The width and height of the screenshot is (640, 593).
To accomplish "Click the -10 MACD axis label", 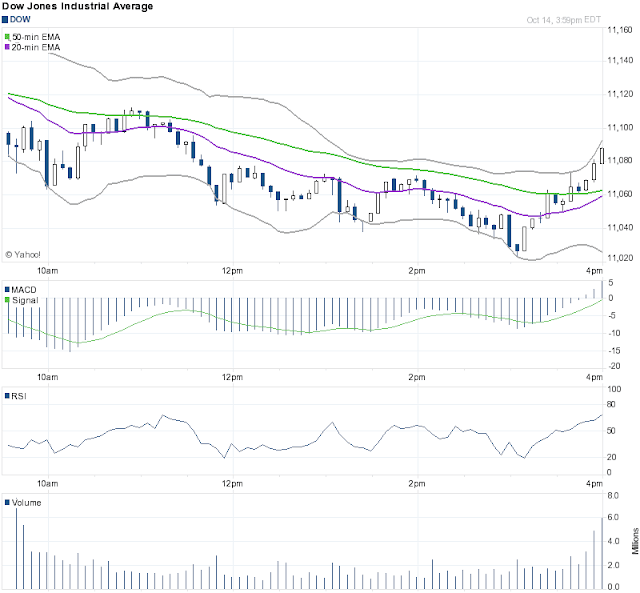I will pyautogui.click(x=614, y=333).
